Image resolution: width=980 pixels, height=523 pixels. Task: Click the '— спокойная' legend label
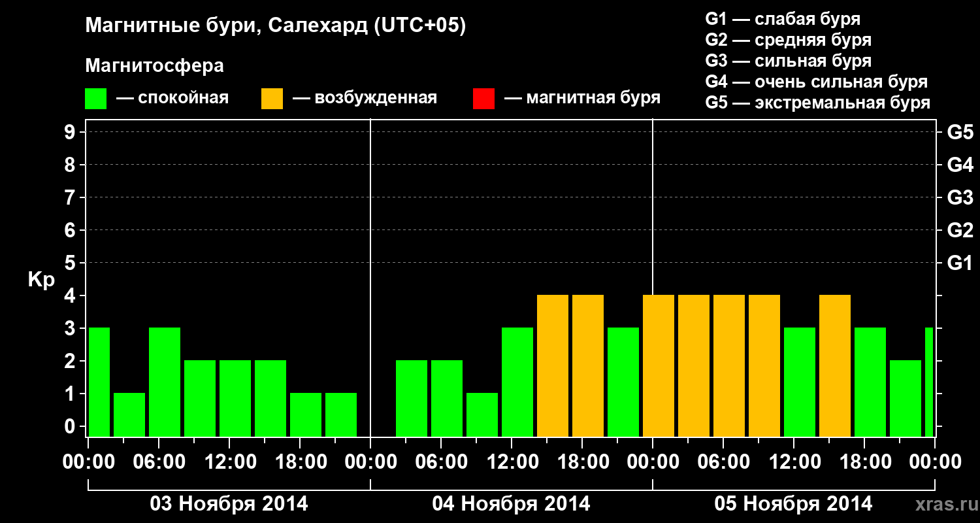[172, 98]
